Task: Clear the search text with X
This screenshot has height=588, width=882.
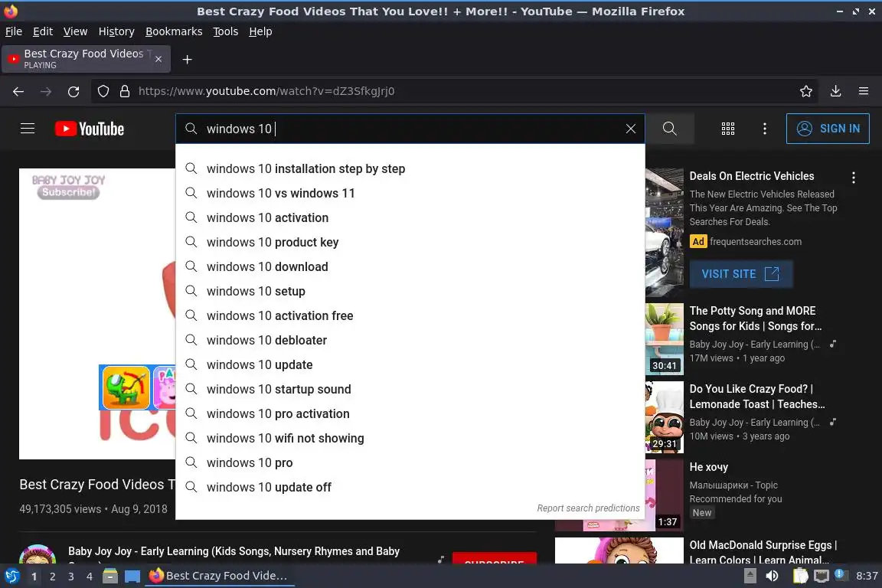Action: (x=631, y=129)
